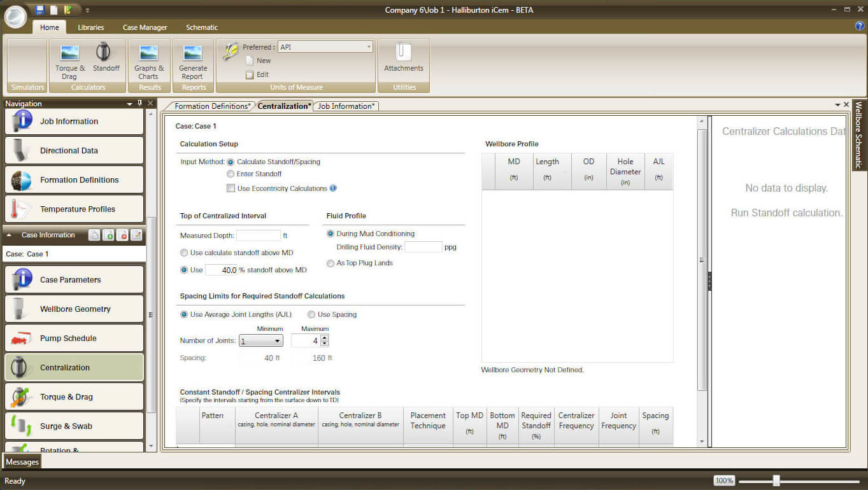
Task: Click the 40.0 percent standoff field
Action: [x=221, y=270]
